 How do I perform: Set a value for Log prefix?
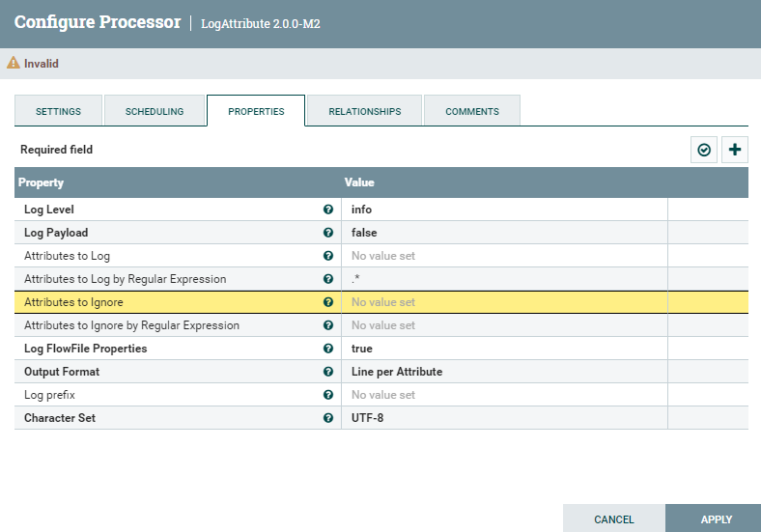pos(504,395)
